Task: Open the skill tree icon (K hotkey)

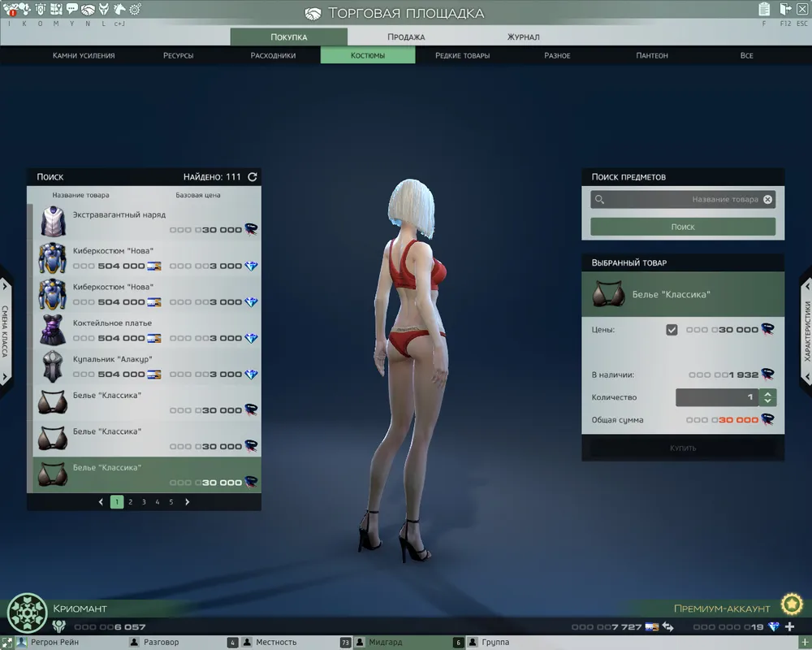Action: 24,9
